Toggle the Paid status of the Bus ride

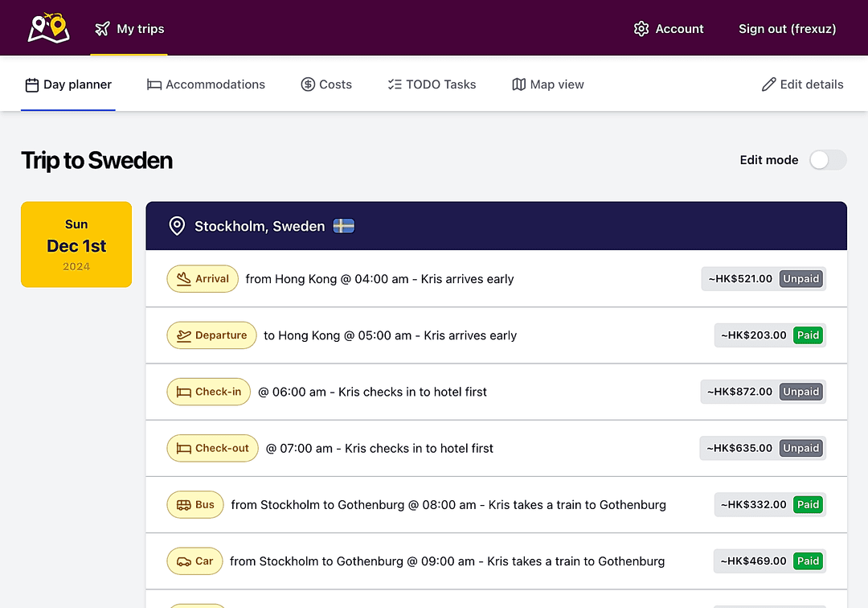click(808, 504)
